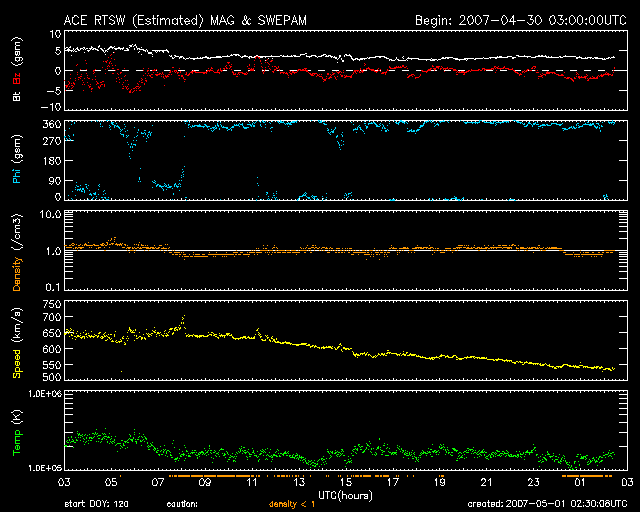The height and width of the screenshot is (512, 640).
Task: Click the upper "1.0E+06" tick on the Temp axis
Action: [45, 394]
